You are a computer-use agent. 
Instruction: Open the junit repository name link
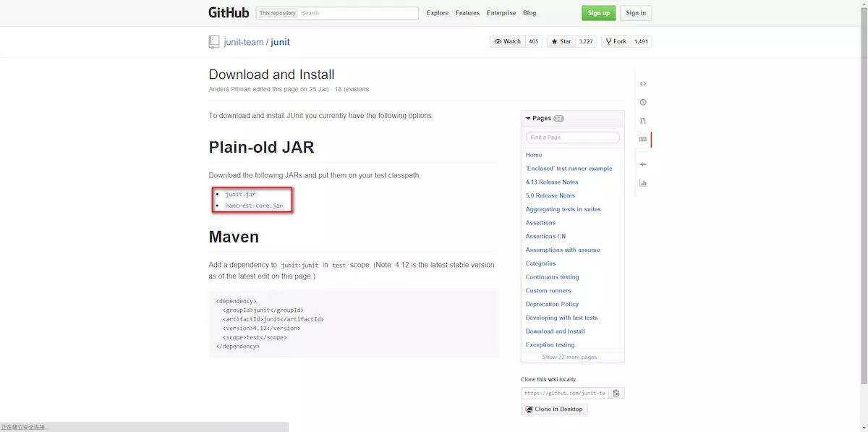click(281, 42)
